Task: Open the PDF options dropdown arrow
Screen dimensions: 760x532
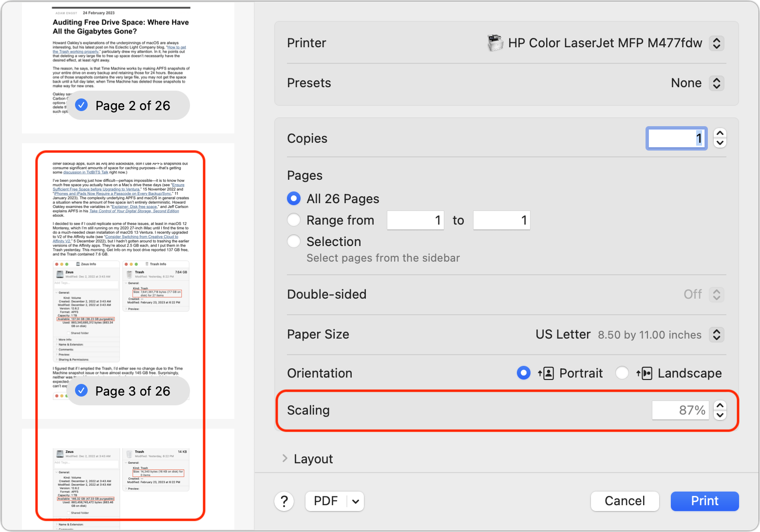Action: tap(356, 501)
